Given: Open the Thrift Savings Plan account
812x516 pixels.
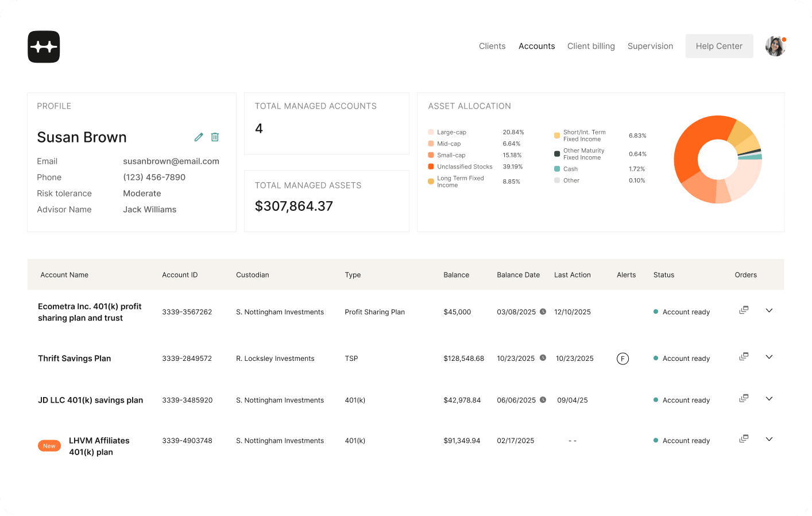Looking at the screenshot, I should [x=75, y=359].
